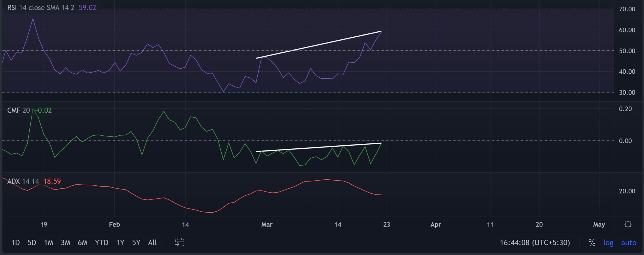Open the go-to-date calendar icon
644x255 pixels.
(x=180, y=242)
